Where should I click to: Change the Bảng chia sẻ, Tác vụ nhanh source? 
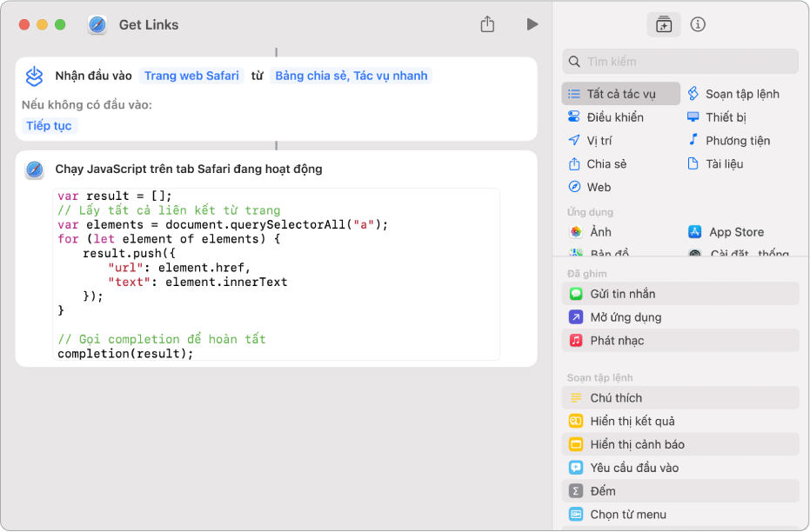coord(351,76)
